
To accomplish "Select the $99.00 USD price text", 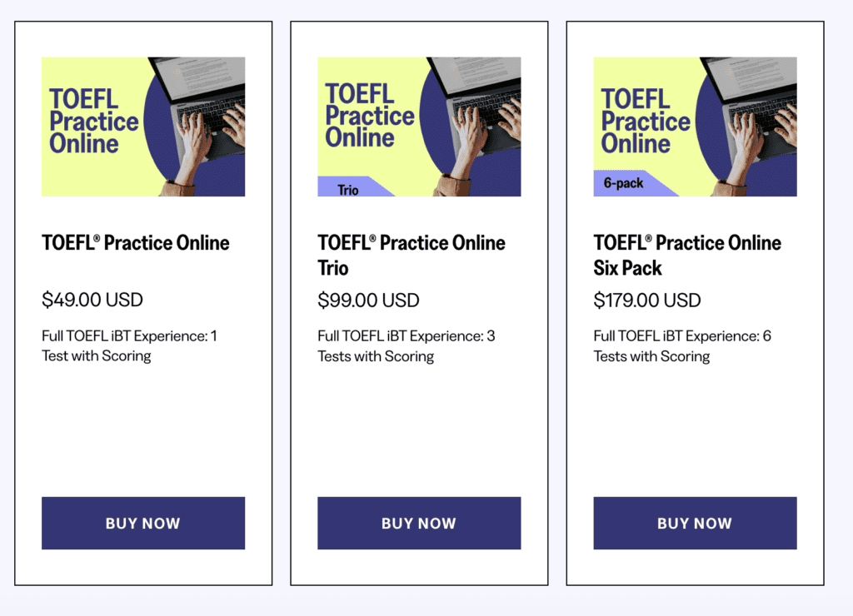I will [x=368, y=301].
